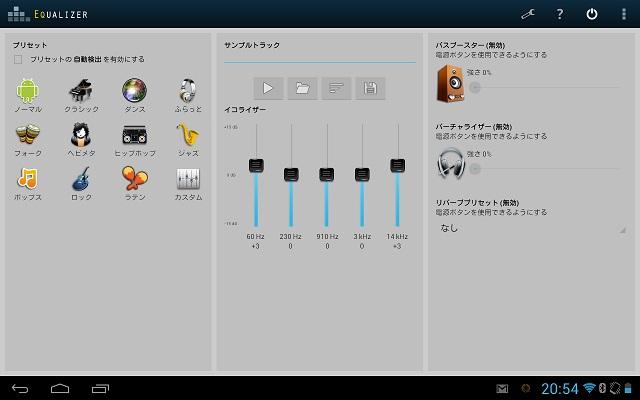Play the sample track

point(268,88)
